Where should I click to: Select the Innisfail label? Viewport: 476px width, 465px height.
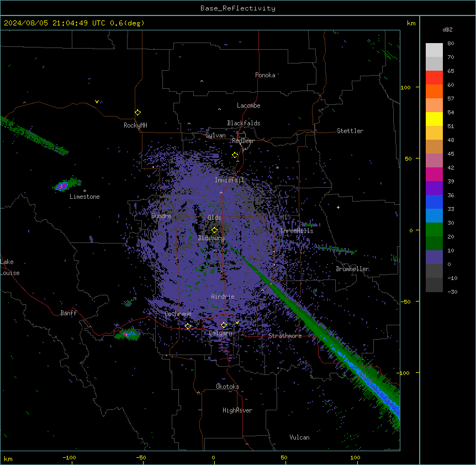[x=229, y=180]
